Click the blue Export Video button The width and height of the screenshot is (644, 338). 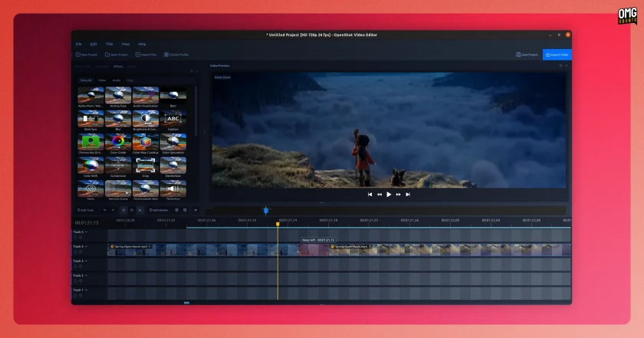click(557, 54)
